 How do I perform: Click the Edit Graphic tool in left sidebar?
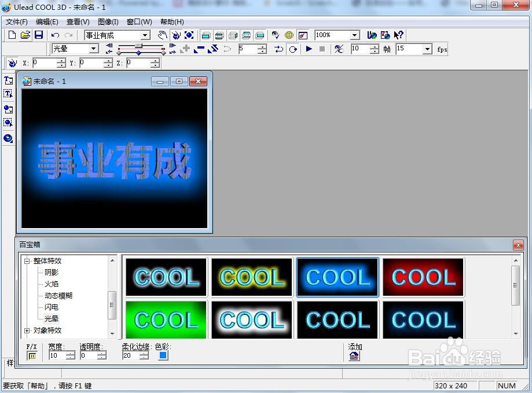8,122
